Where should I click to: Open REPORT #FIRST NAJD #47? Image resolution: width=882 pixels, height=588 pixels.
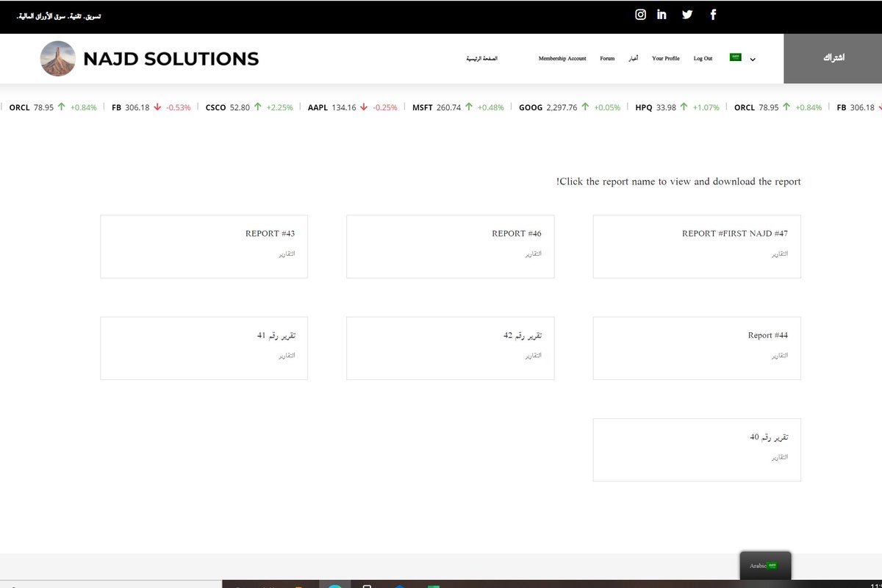734,234
